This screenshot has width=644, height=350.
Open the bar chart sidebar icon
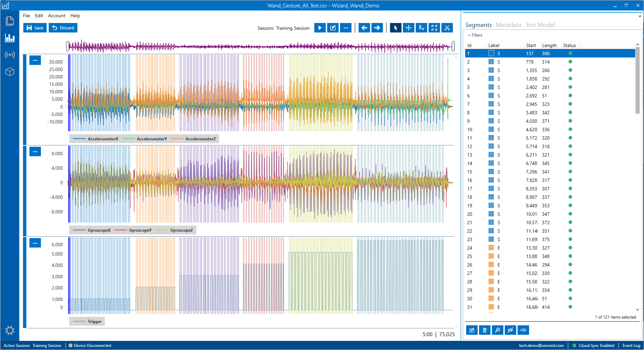click(10, 38)
